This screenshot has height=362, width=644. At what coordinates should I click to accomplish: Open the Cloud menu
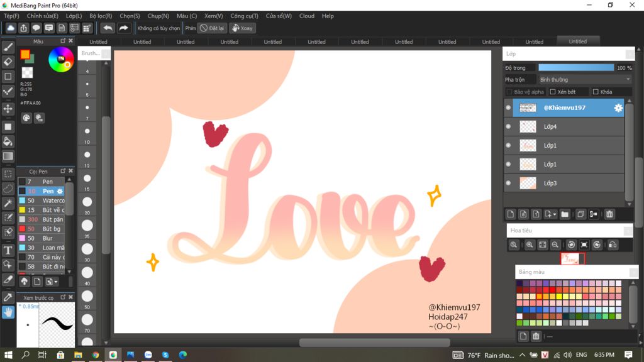[307, 16]
